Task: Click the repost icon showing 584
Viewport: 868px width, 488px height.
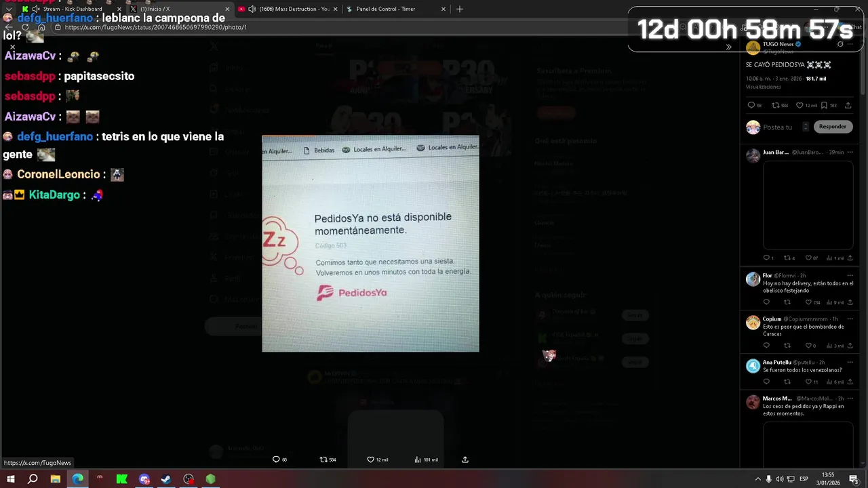Action: point(775,105)
